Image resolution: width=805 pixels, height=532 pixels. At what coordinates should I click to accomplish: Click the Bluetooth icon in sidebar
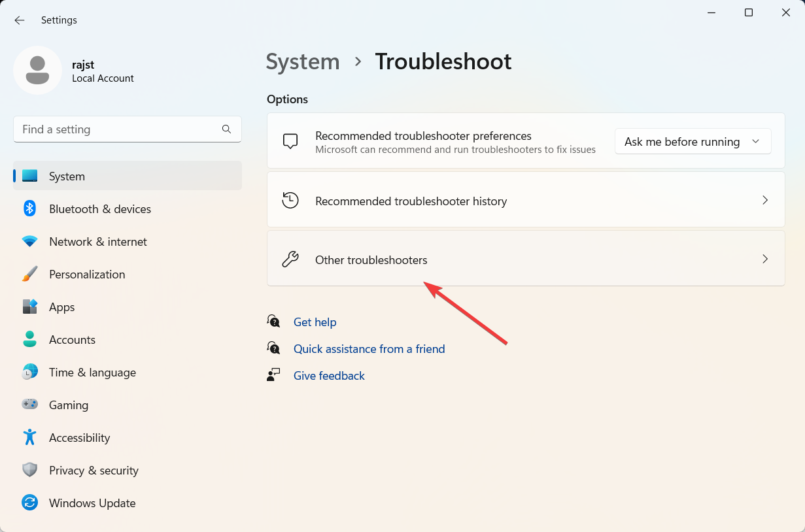(x=30, y=208)
